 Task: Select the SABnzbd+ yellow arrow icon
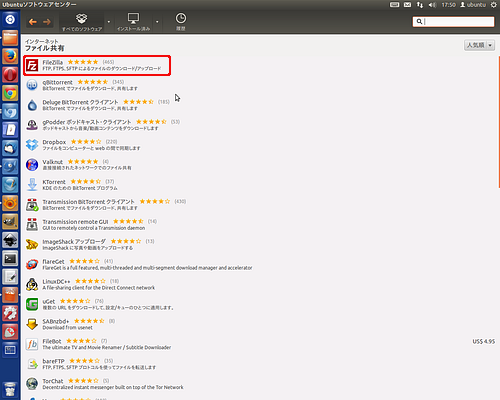[32, 324]
